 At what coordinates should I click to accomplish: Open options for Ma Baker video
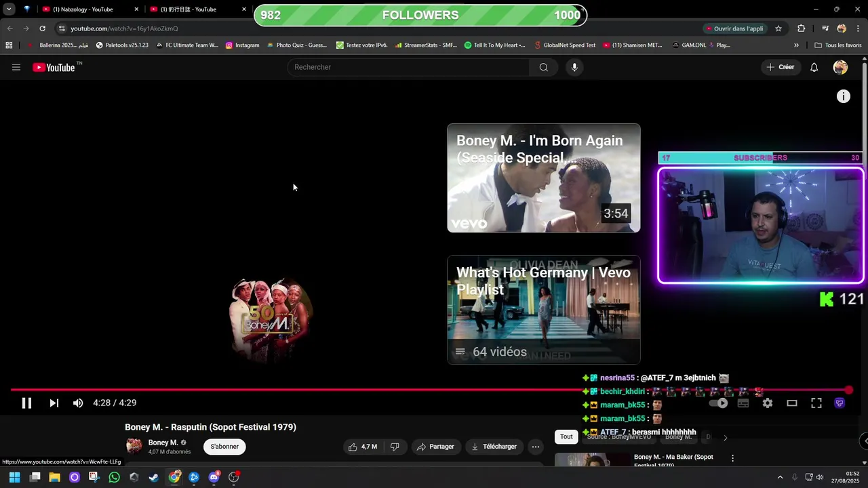[x=732, y=458]
